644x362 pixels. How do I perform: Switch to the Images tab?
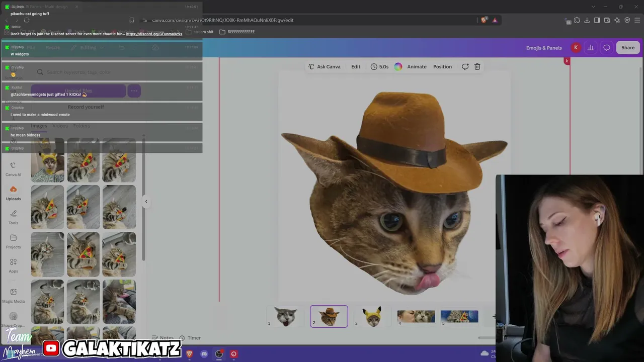coord(39,126)
